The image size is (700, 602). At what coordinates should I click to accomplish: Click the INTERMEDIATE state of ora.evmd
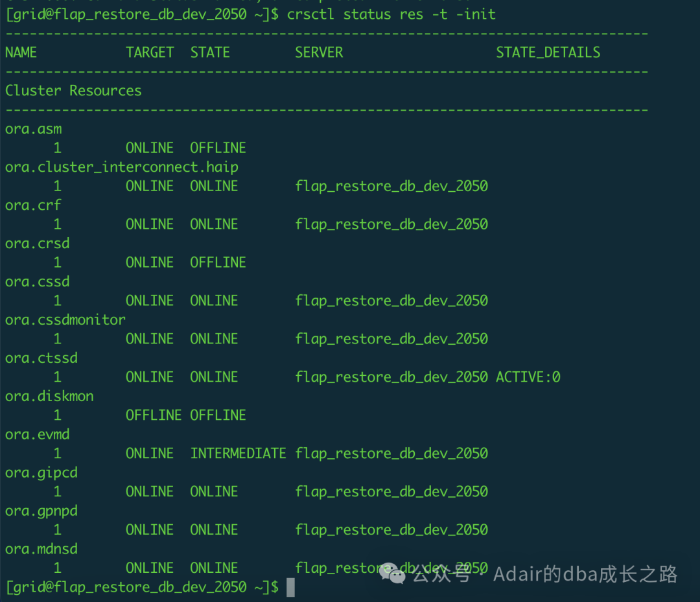pos(238,454)
